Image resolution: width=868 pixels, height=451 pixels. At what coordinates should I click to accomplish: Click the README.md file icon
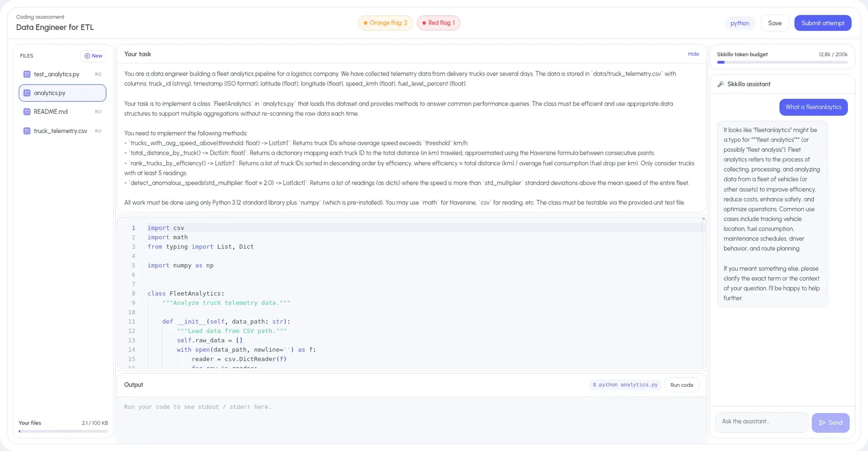coord(27,112)
